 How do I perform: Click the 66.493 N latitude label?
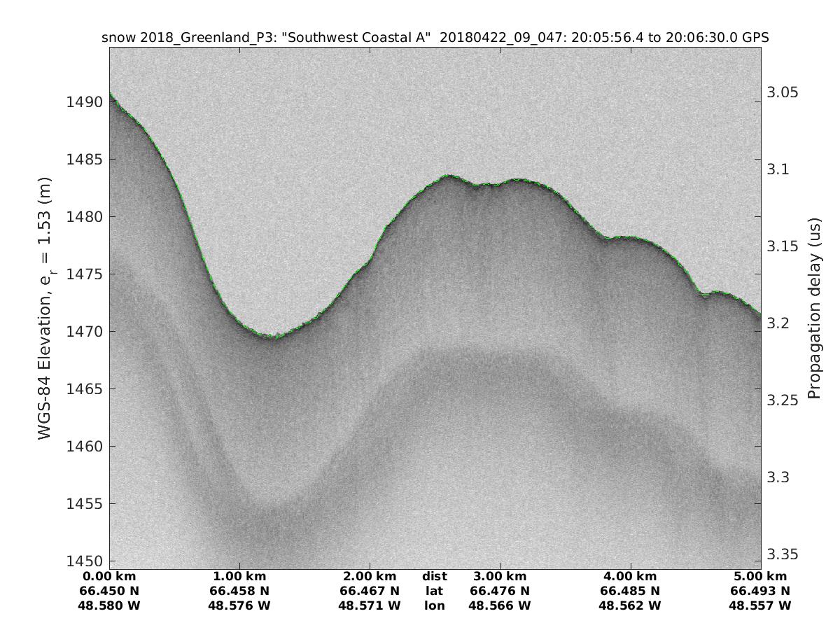(x=760, y=591)
